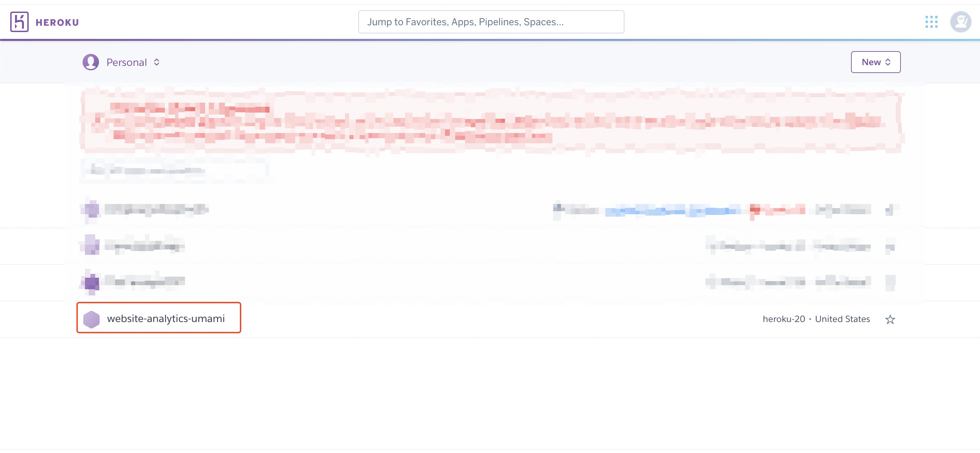
Task: Click the heroku-20 stack label
Action: point(784,319)
